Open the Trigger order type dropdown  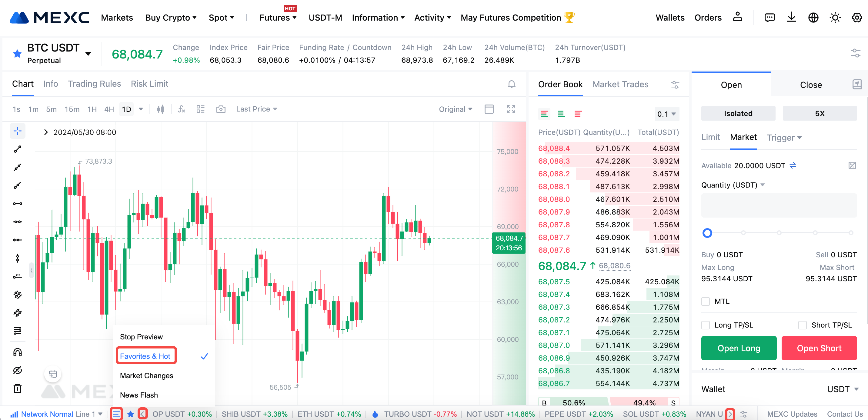tap(784, 137)
